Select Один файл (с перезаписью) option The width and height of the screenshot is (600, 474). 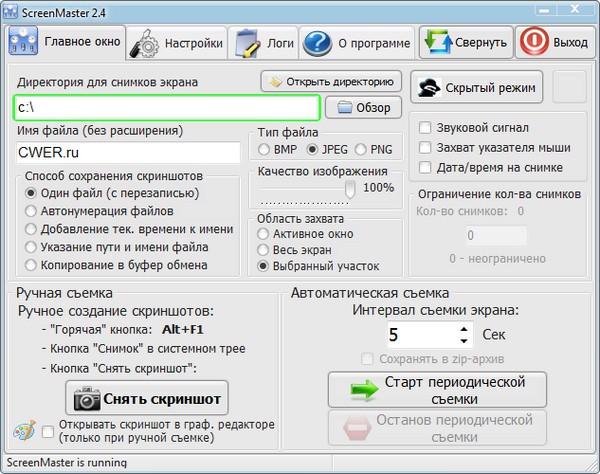coord(31,193)
